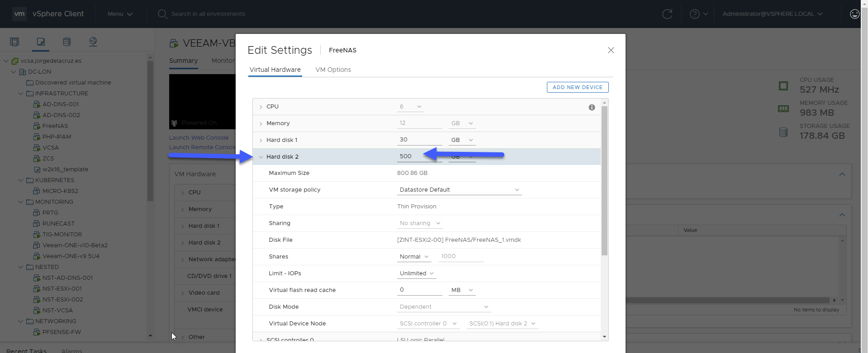
Task: Select the AD-DNS-001 virtual machine
Action: point(60,104)
